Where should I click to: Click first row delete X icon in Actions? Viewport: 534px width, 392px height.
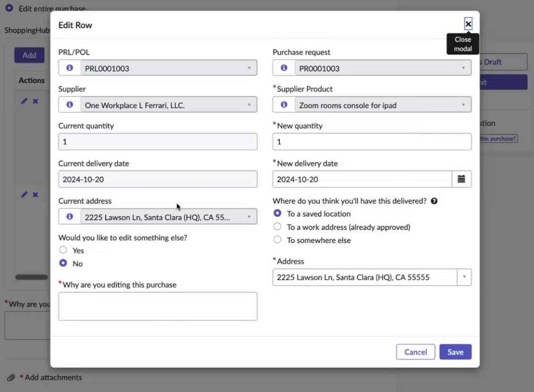pos(36,101)
